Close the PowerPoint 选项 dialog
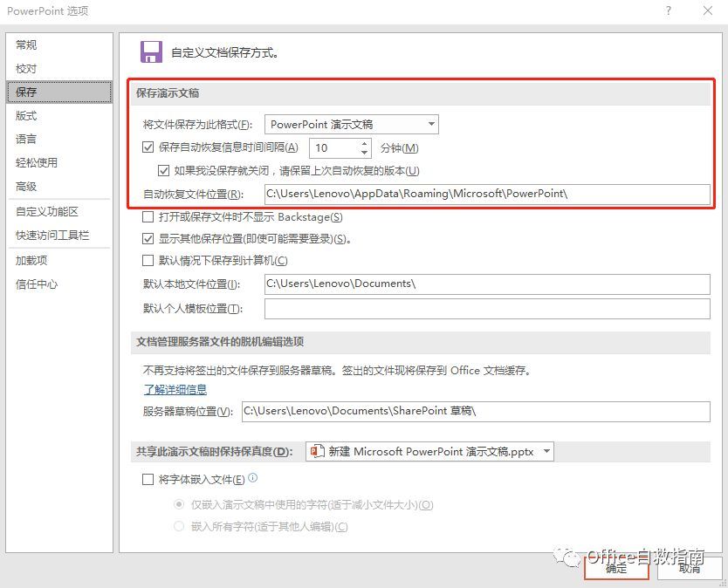Image resolution: width=728 pixels, height=588 pixels. tap(708, 10)
